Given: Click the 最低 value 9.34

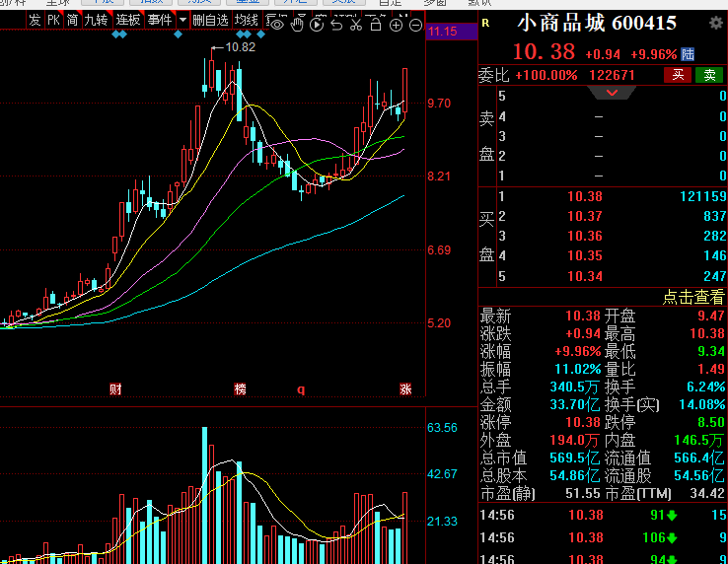Looking at the screenshot, I should point(711,351).
